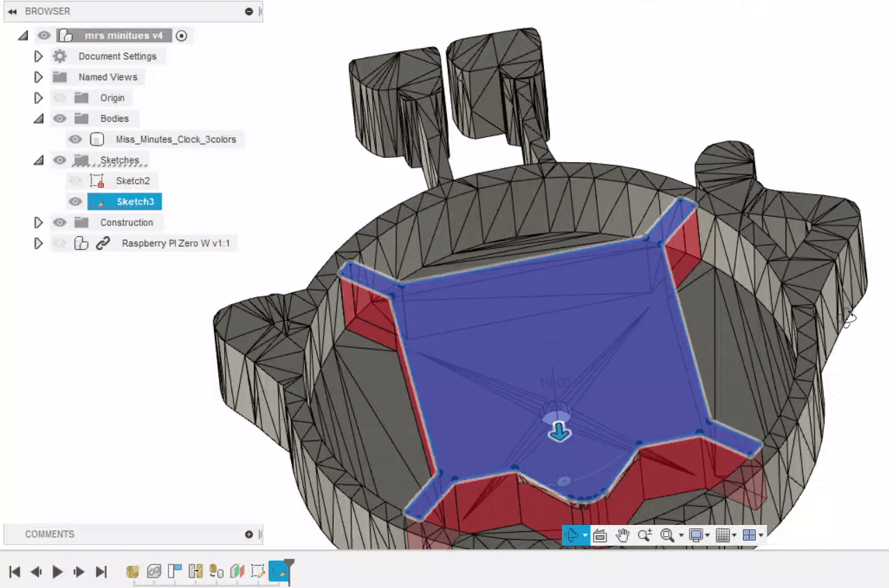
Task: Toggle visibility of the Bodies folder
Action: [x=60, y=118]
